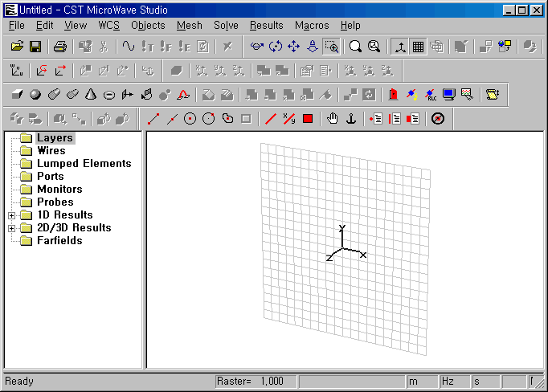Viewport: 548px width, 392px height.
Task: Expand the 2D/3D Results tree node
Action: click(x=11, y=228)
